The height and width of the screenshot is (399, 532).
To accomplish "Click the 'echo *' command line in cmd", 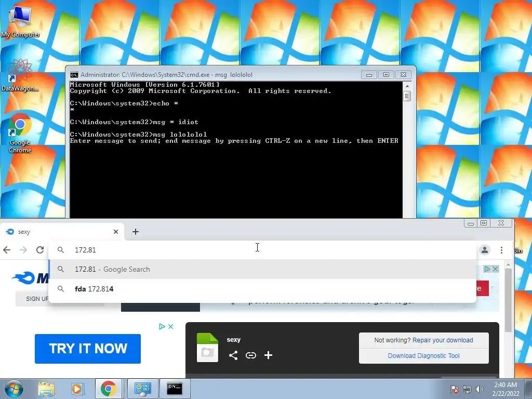I will [124, 103].
